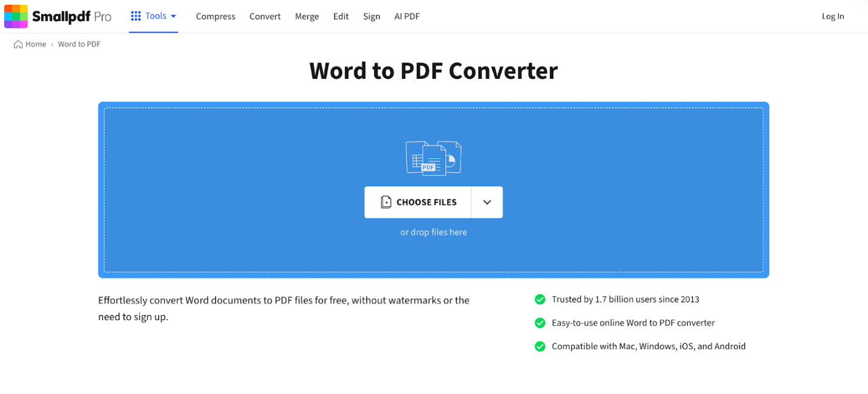868x394 pixels.
Task: Click the Tools grid icon
Action: pos(135,16)
